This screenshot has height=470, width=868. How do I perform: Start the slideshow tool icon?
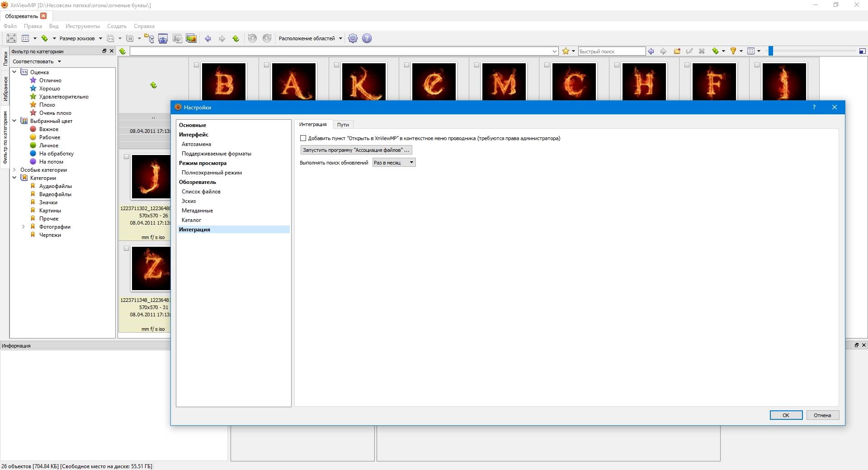point(192,38)
